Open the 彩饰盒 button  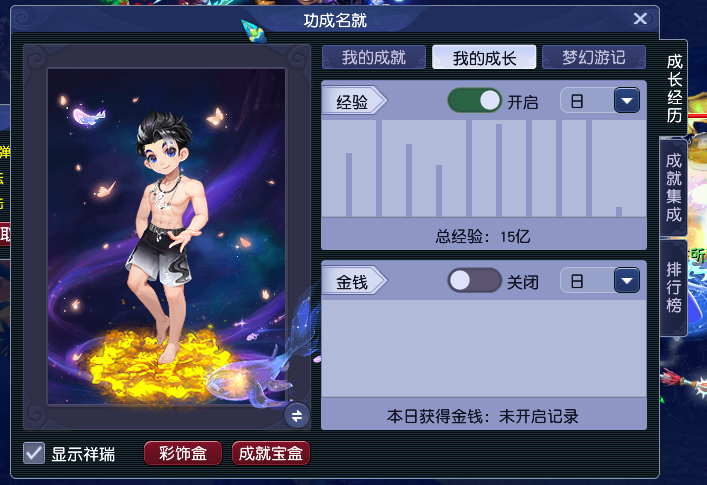point(183,453)
